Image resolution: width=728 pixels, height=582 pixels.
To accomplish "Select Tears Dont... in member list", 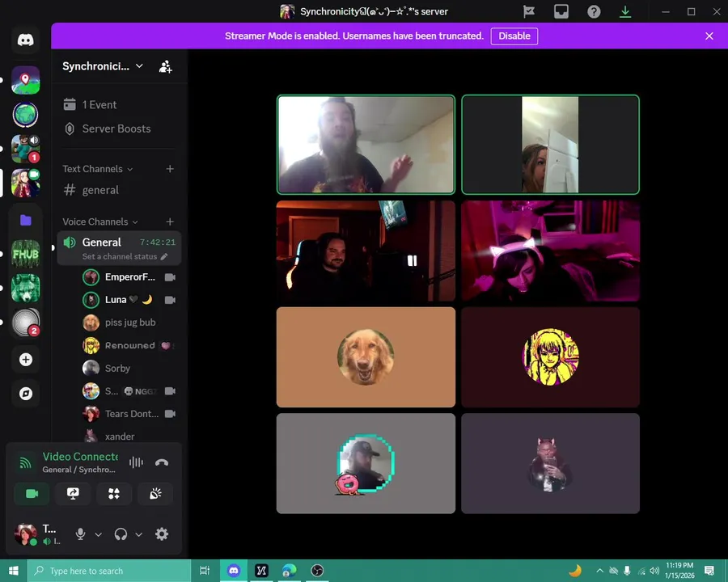I will [x=129, y=414].
